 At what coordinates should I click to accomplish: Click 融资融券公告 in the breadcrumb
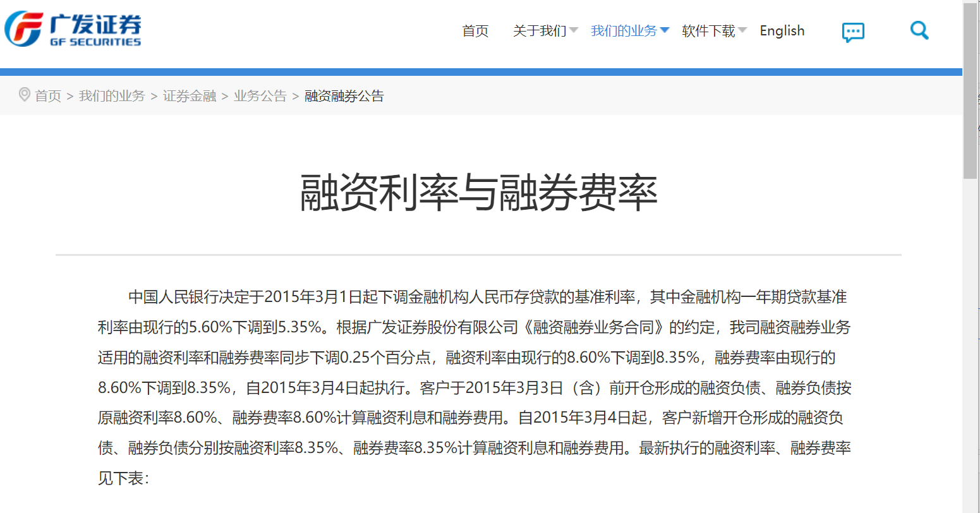click(x=344, y=96)
